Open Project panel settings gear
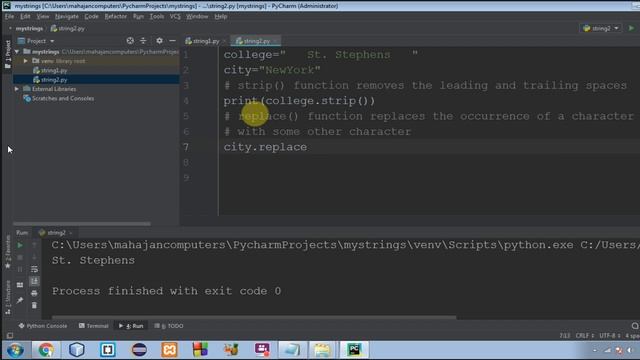The height and width of the screenshot is (360, 640). (x=159, y=41)
